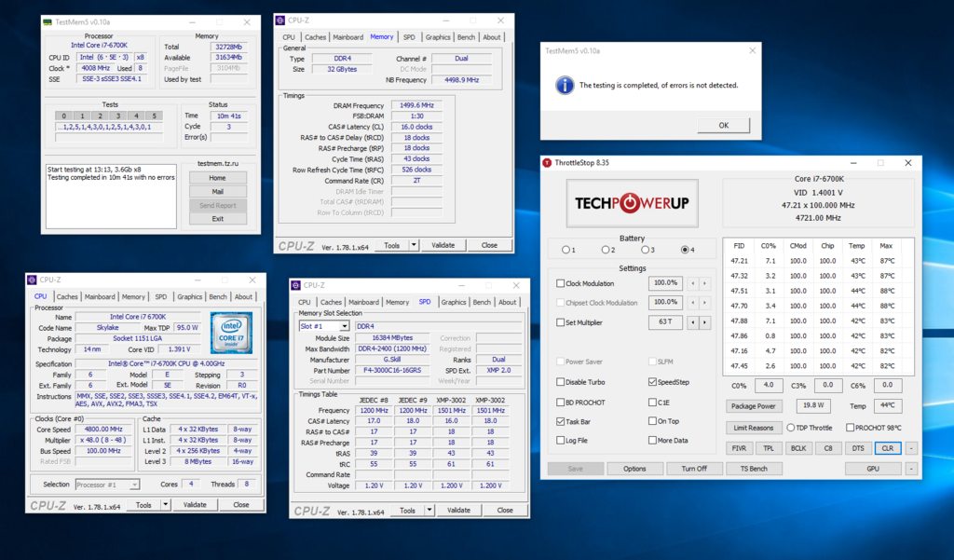Viewport: 954px width, 560px height.
Task: Open About tab in Memory CPU-Z window
Action: point(492,37)
